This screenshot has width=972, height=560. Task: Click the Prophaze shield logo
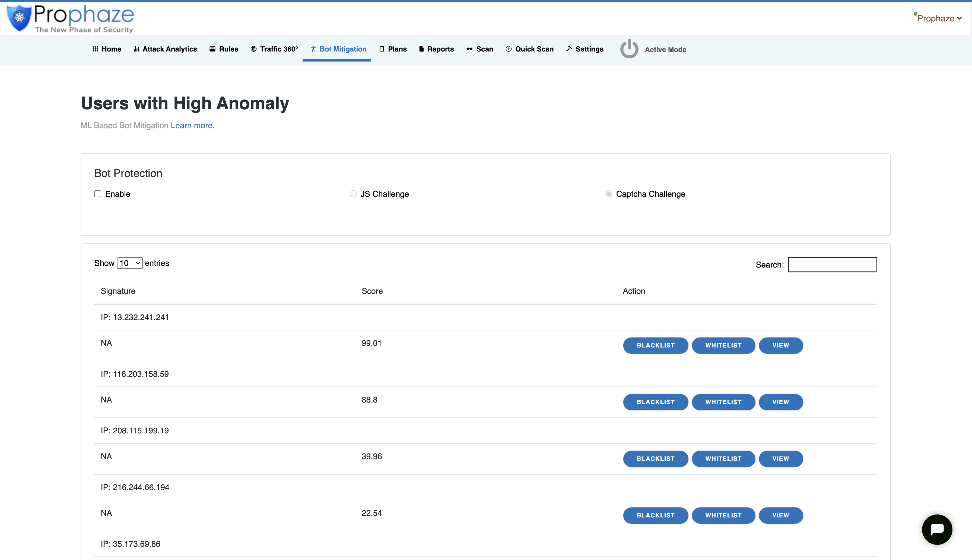pyautogui.click(x=19, y=17)
